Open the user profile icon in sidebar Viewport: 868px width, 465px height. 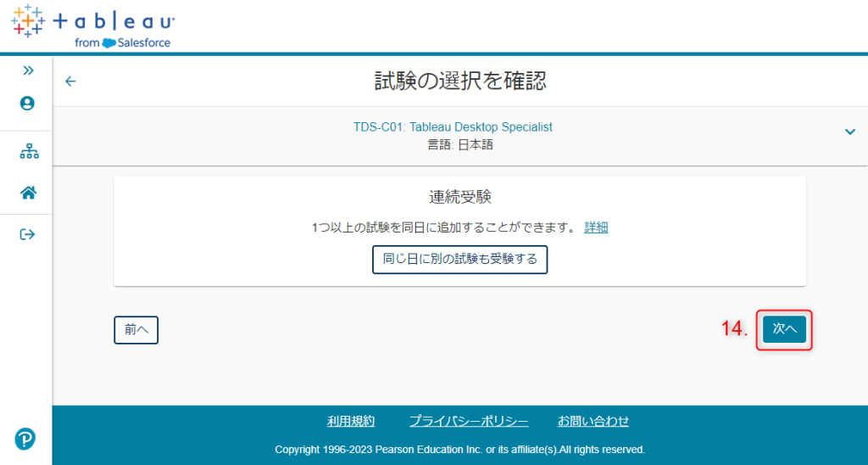(x=27, y=104)
